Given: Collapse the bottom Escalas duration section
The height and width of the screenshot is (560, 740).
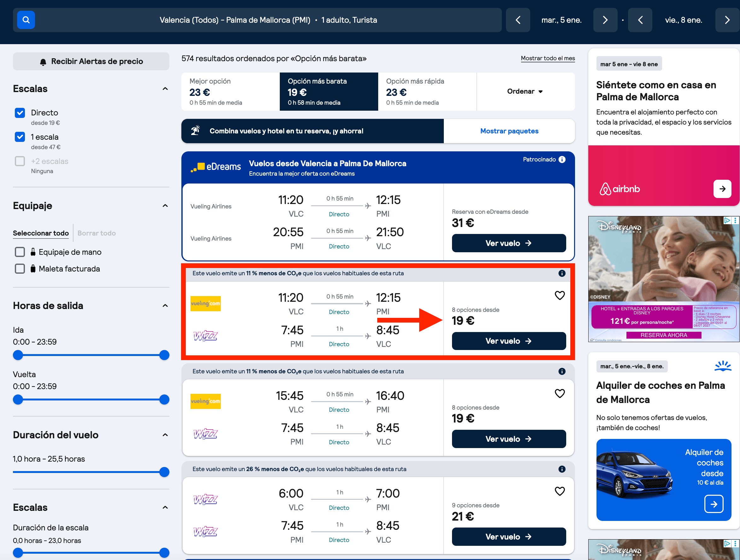Looking at the screenshot, I should click(x=165, y=508).
